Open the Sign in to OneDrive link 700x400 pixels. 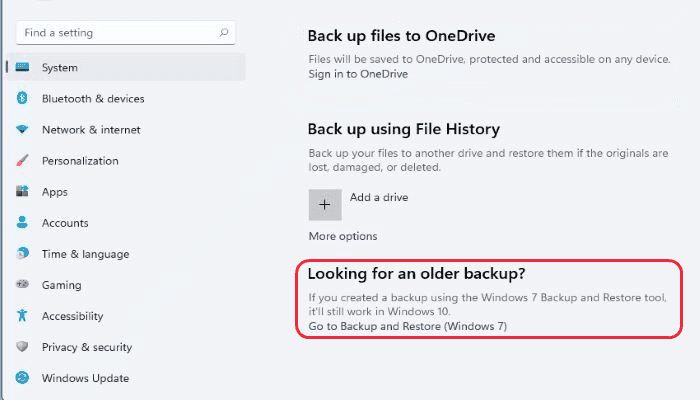coord(358,74)
